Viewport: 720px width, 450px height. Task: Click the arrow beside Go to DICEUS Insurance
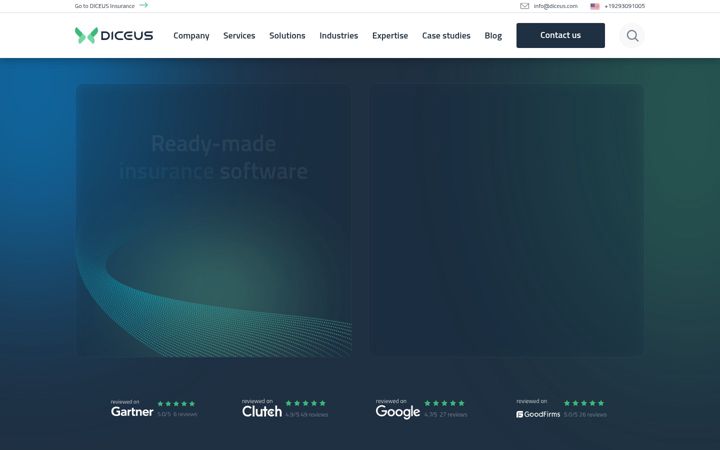tap(144, 5)
